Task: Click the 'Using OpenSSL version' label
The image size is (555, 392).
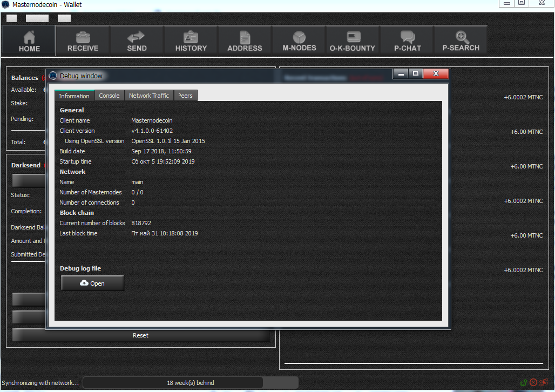Action: (94, 141)
